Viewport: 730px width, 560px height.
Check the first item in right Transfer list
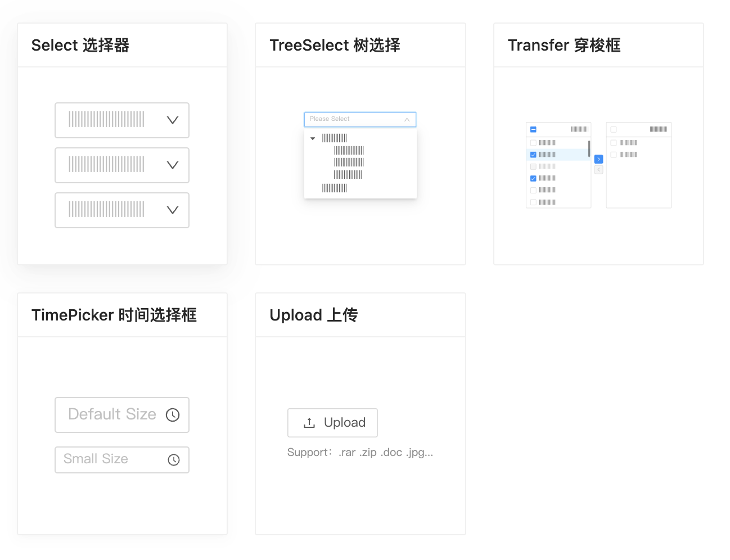coord(614,143)
